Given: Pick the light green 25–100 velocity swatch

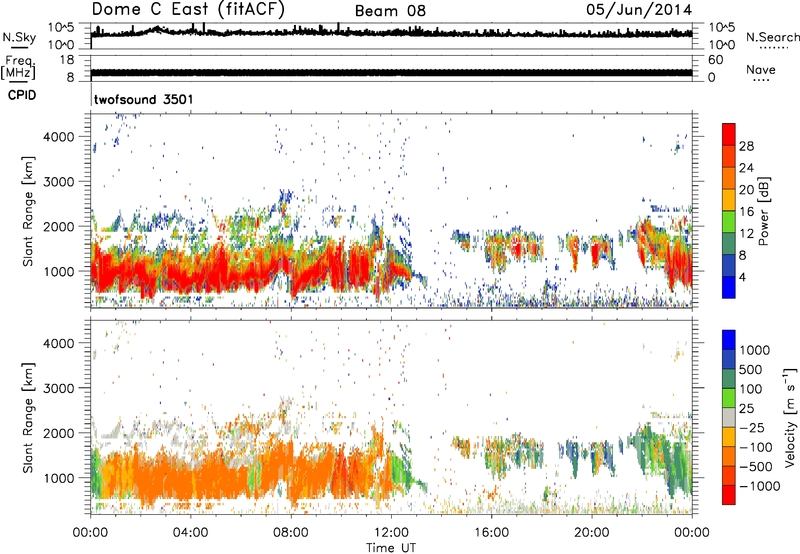Looking at the screenshot, I should pos(729,398).
